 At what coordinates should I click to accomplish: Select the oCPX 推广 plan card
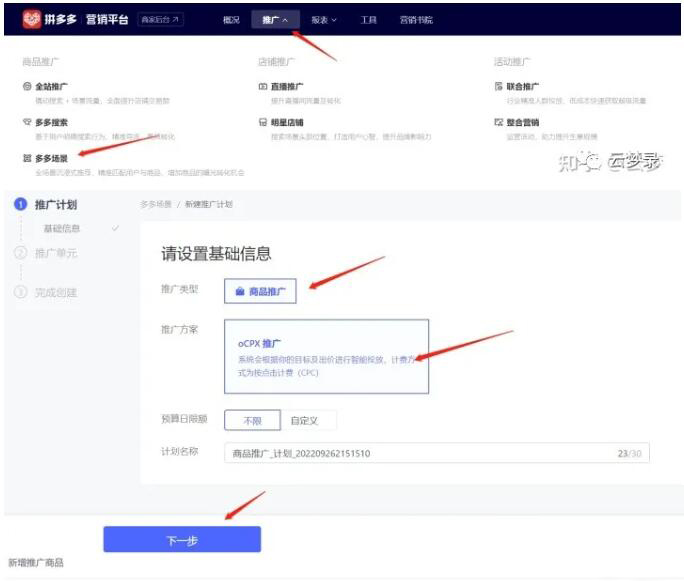(326, 356)
